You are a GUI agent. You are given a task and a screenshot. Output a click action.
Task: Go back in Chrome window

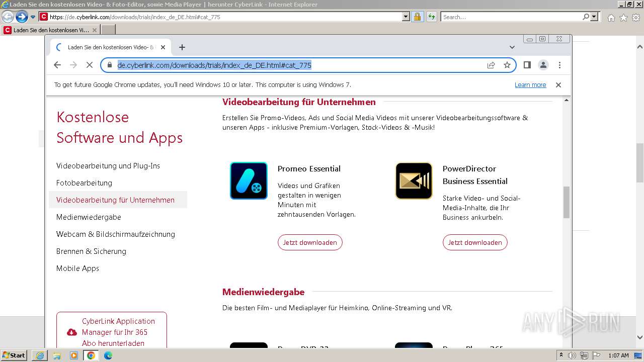57,65
